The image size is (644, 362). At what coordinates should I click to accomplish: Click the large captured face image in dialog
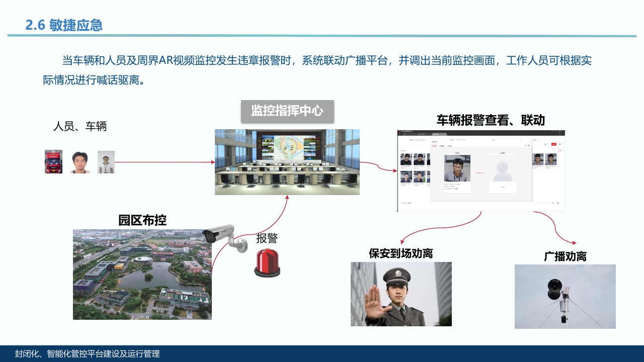point(457,169)
